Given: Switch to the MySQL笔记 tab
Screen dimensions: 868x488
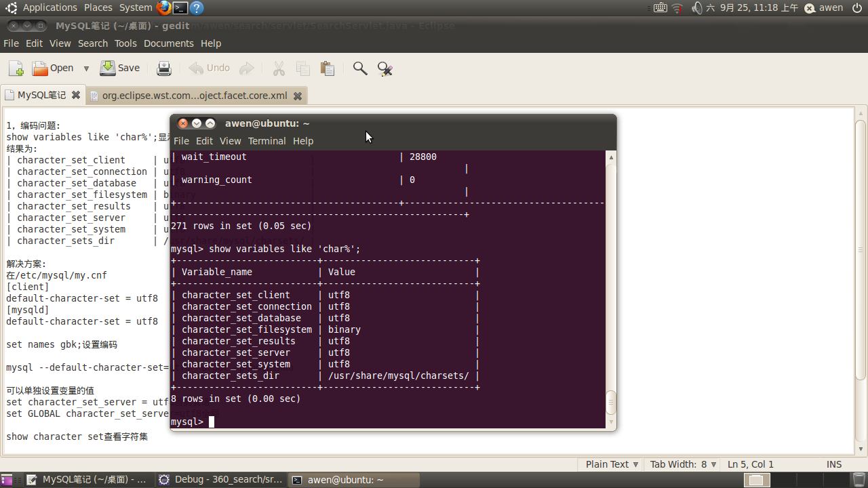Looking at the screenshot, I should 42,96.
